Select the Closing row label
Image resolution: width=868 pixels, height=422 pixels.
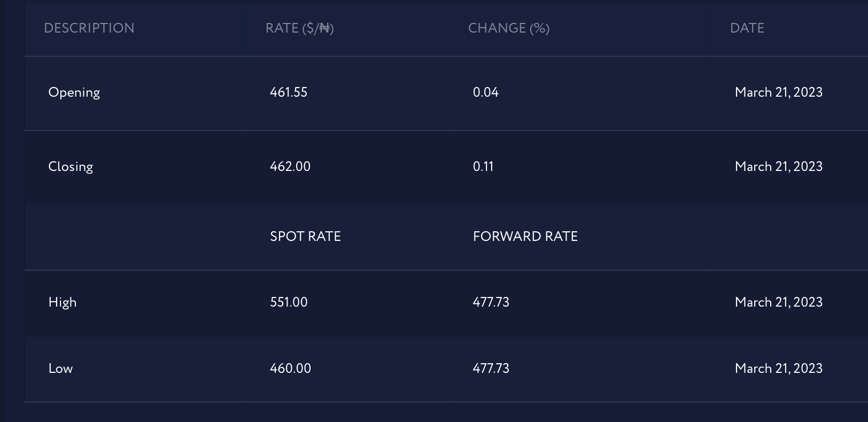click(x=71, y=167)
